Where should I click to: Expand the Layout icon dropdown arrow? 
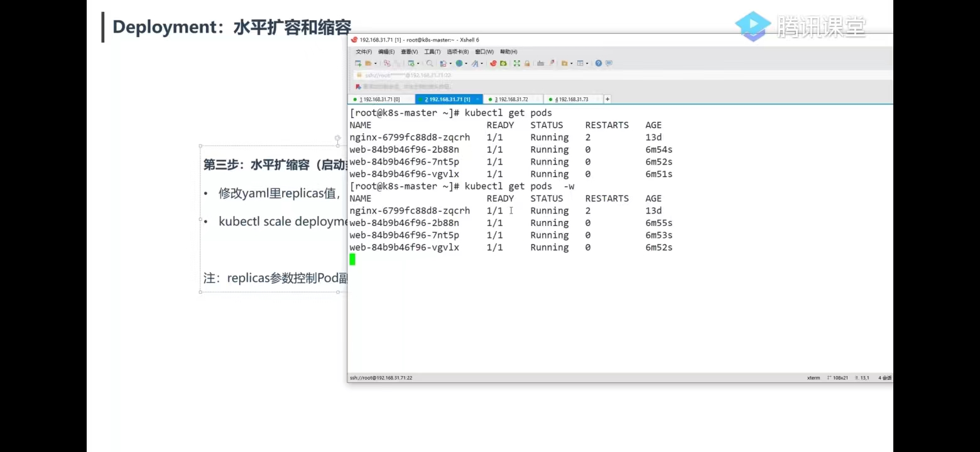coord(587,63)
